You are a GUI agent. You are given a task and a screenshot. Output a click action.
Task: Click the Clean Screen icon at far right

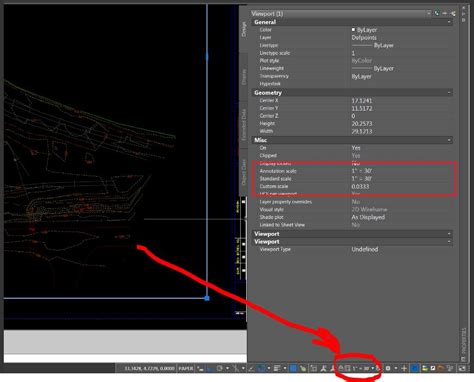462,368
